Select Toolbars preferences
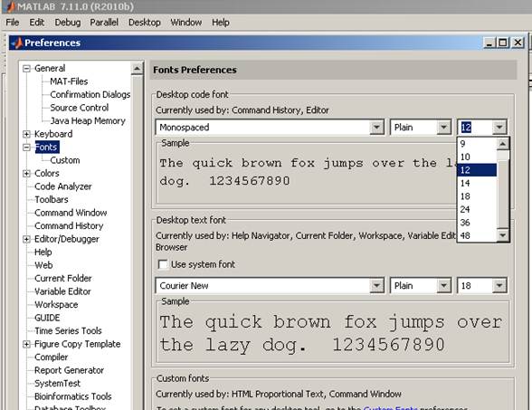Viewport: 532px width, 410px height. pos(52,199)
